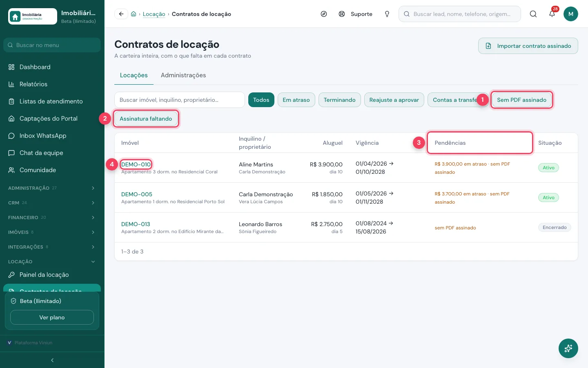
Task: Open the Locação breadcrumb link
Action: point(154,14)
